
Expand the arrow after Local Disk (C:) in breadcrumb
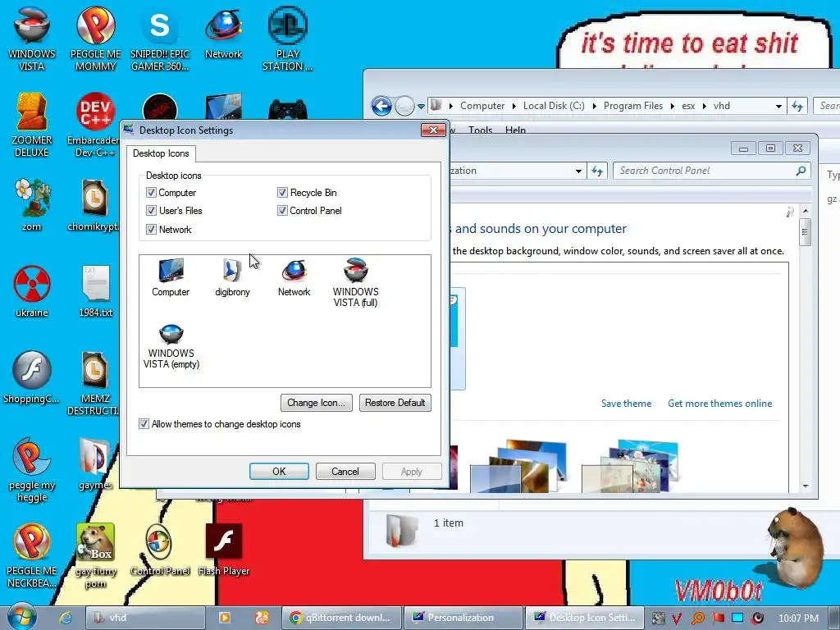pyautogui.click(x=594, y=106)
